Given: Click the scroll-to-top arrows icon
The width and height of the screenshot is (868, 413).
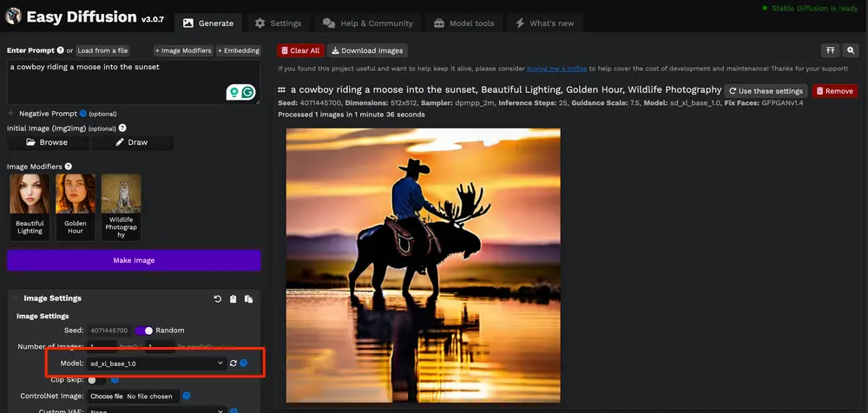Looking at the screenshot, I should click(831, 51).
